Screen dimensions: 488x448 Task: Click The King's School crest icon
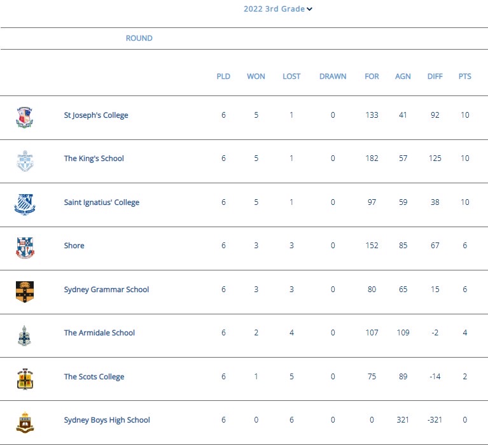(25, 161)
